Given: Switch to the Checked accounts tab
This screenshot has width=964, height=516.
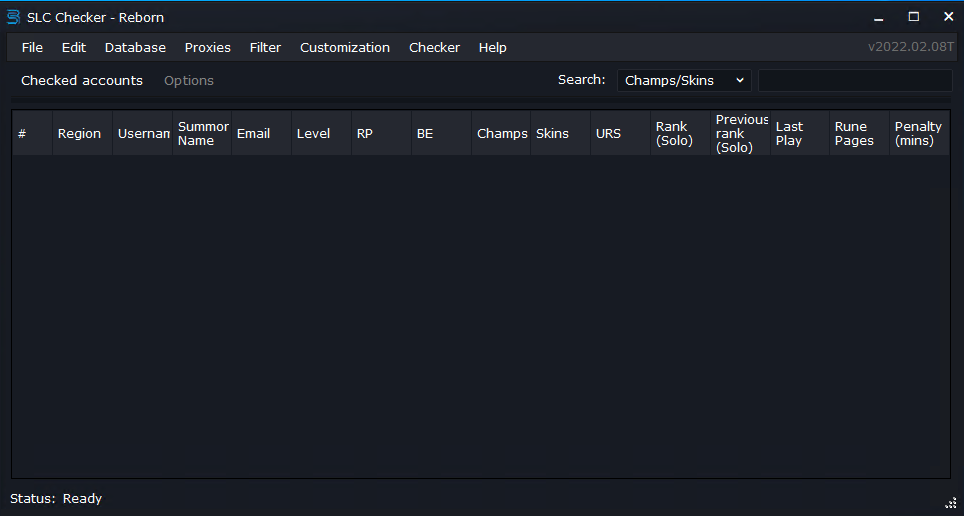Looking at the screenshot, I should tap(82, 80).
